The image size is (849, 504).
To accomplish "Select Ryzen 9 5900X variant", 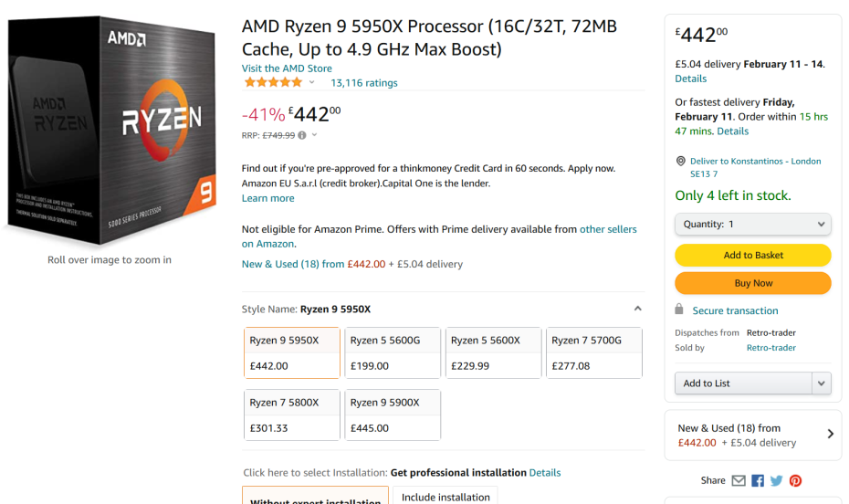I will [x=393, y=415].
